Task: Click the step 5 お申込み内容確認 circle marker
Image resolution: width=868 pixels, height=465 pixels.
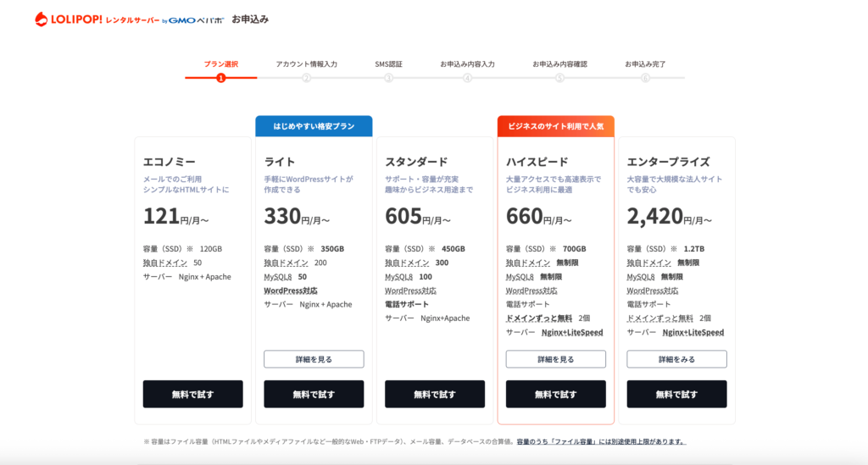Action: tap(559, 78)
